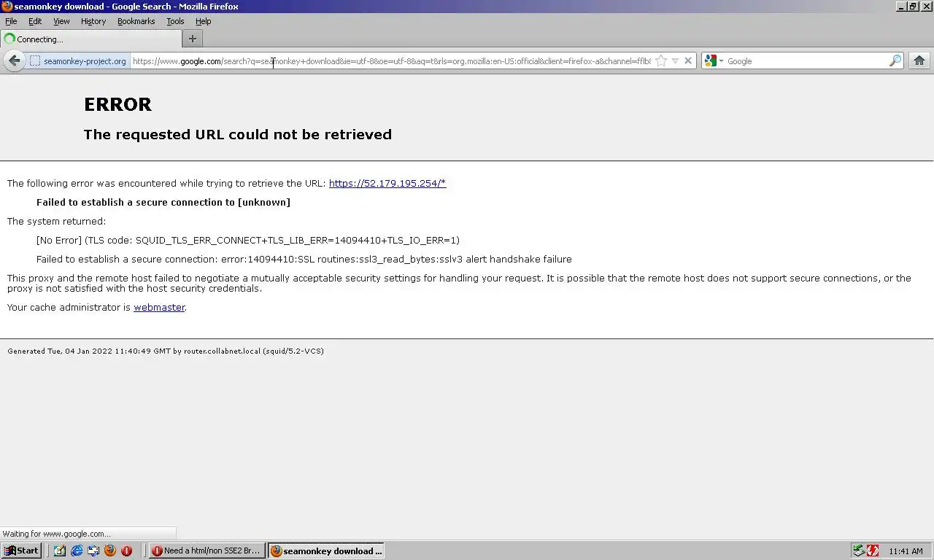Click the 'The requested URL could not be retrieved' heading
Screen dimensions: 934x560
tap(238, 134)
